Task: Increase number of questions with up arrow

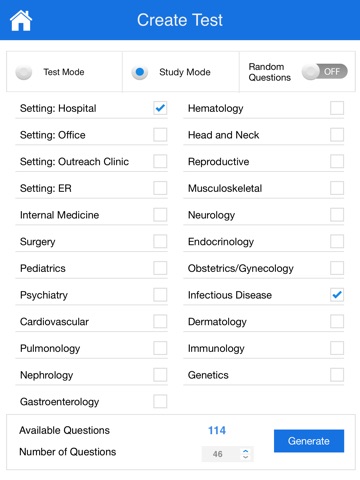Action: (246, 451)
